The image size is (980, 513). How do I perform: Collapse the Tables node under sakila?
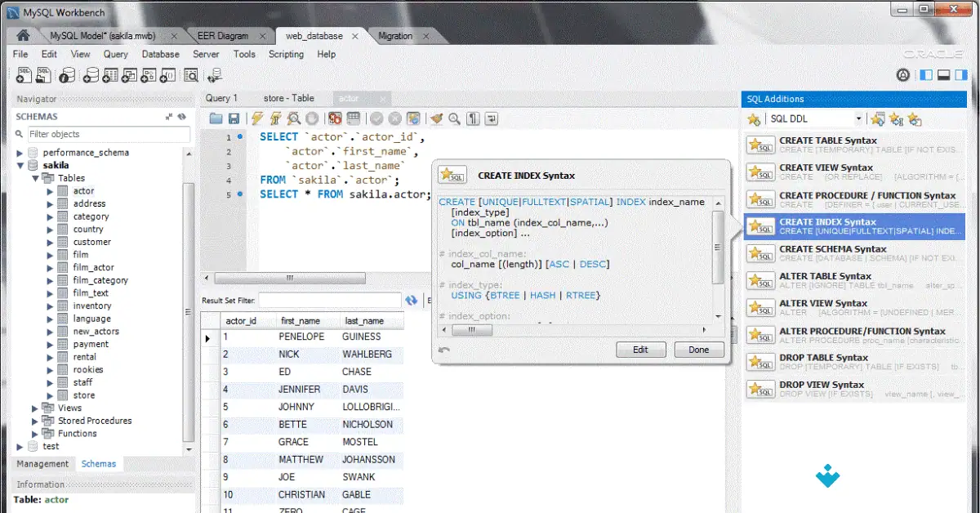pyautogui.click(x=33, y=177)
